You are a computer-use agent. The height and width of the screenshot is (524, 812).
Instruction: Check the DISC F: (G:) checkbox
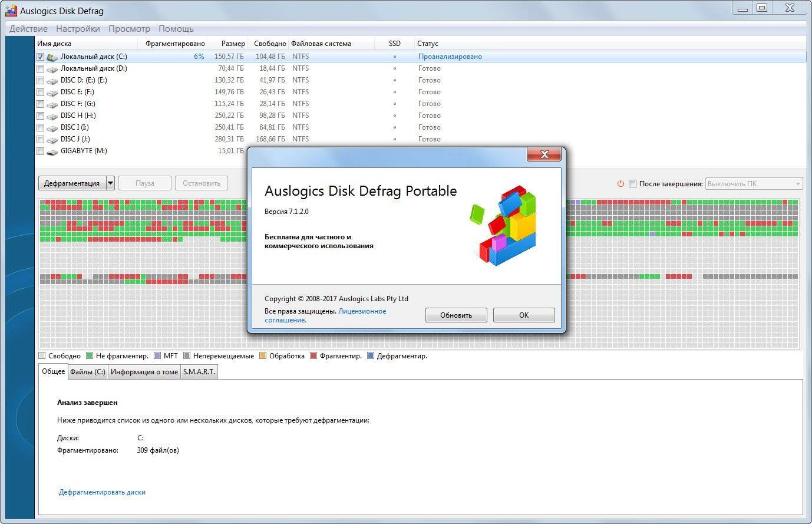(x=40, y=104)
